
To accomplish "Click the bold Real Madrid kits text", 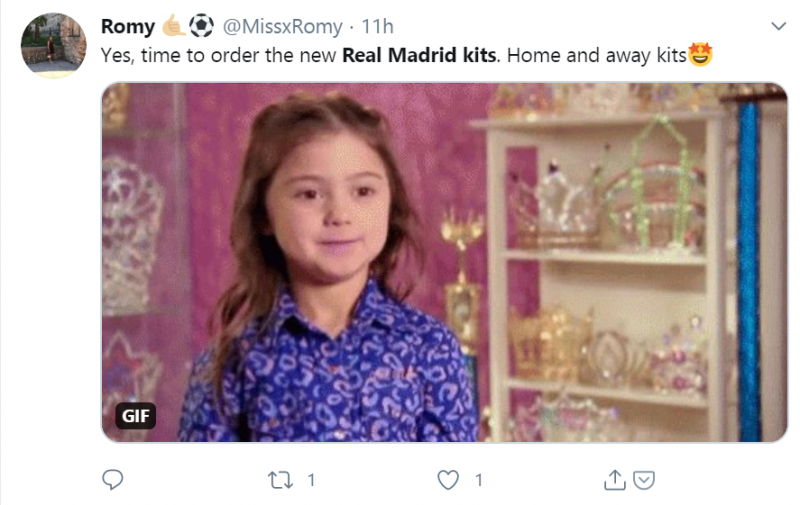I will 419,55.
